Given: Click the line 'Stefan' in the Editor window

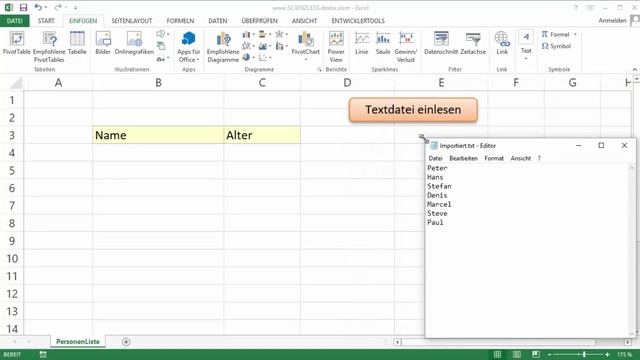Looking at the screenshot, I should (x=439, y=186).
